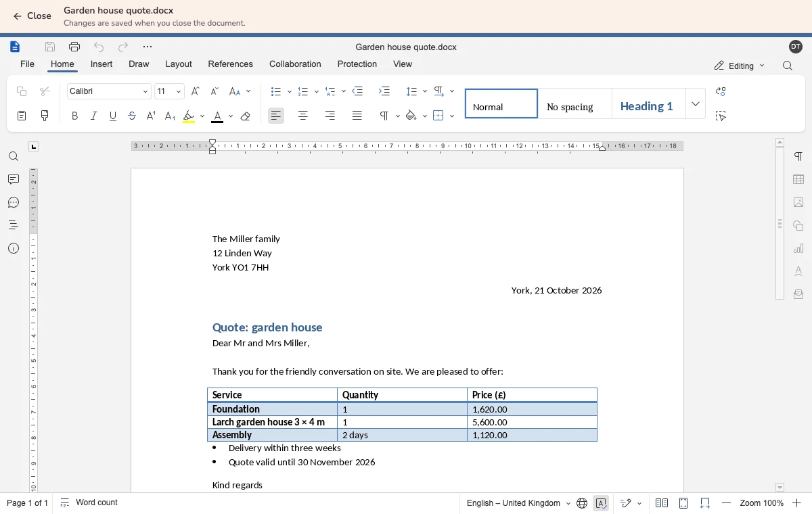Open the Calibri font name dropdown

pos(145,91)
